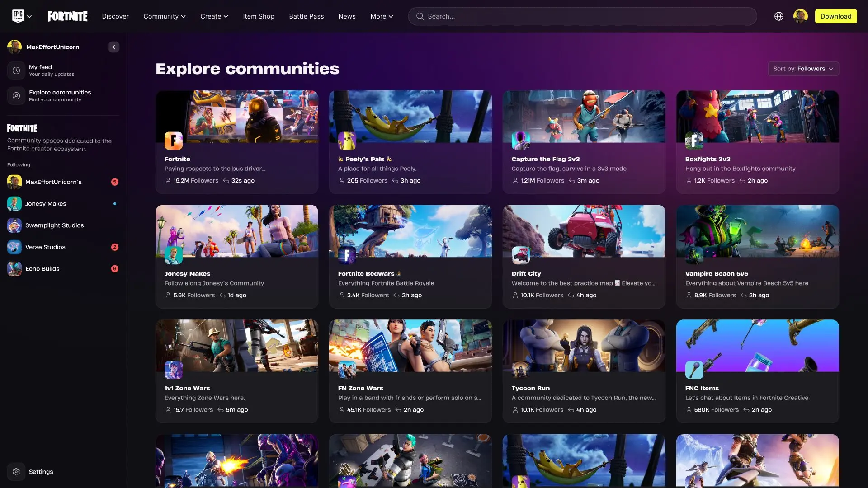Screen dimensions: 868x488
Task: Open Settings gear icon in sidebar
Action: [x=16, y=472]
